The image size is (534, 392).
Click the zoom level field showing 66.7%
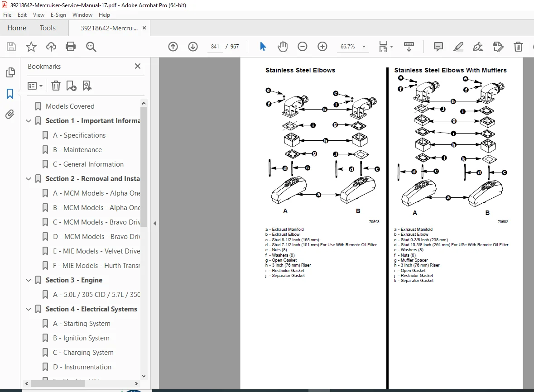347,47
